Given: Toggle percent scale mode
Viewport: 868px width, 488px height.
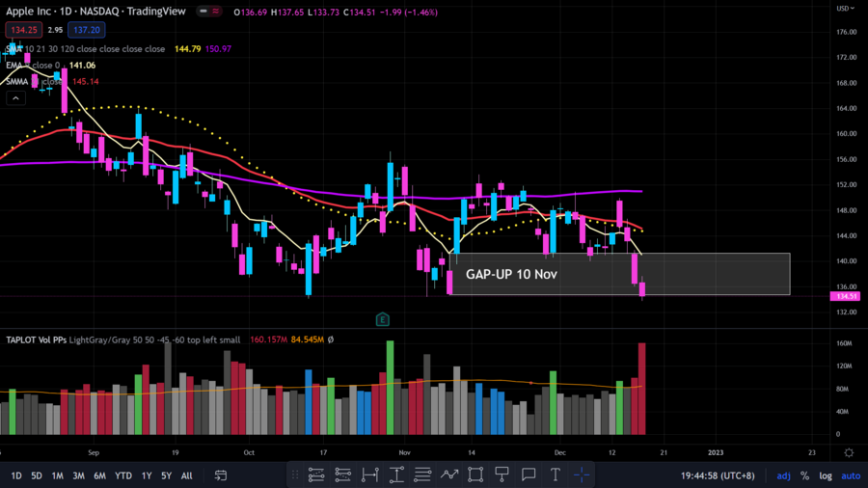Looking at the screenshot, I should [x=805, y=475].
